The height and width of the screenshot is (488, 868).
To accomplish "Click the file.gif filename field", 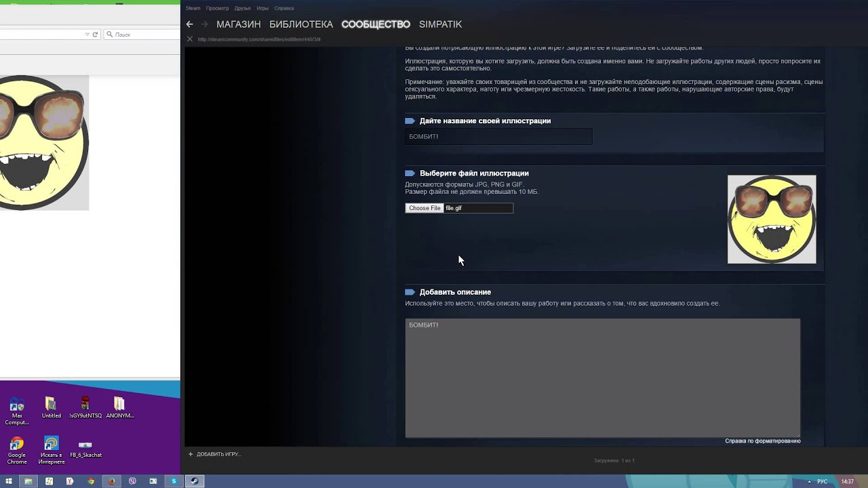I will 479,208.
